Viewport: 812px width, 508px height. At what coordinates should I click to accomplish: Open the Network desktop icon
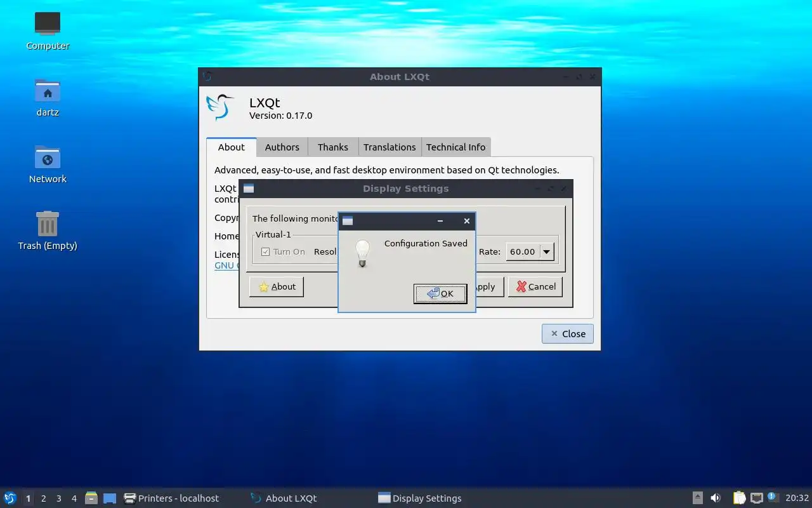tap(48, 164)
